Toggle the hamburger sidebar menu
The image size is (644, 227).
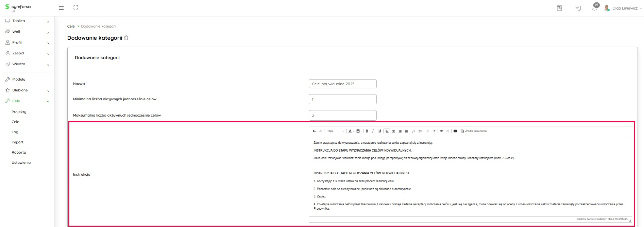[x=61, y=8]
